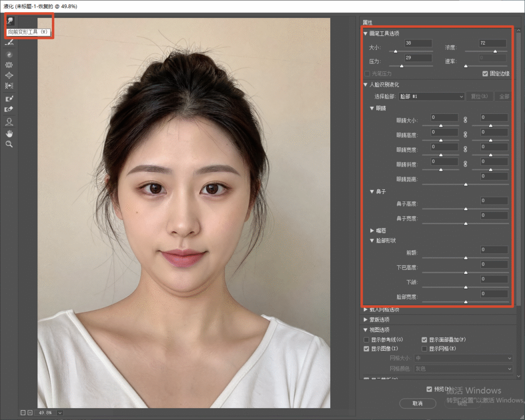
Task: Select the Bloat tool
Action: (9, 75)
